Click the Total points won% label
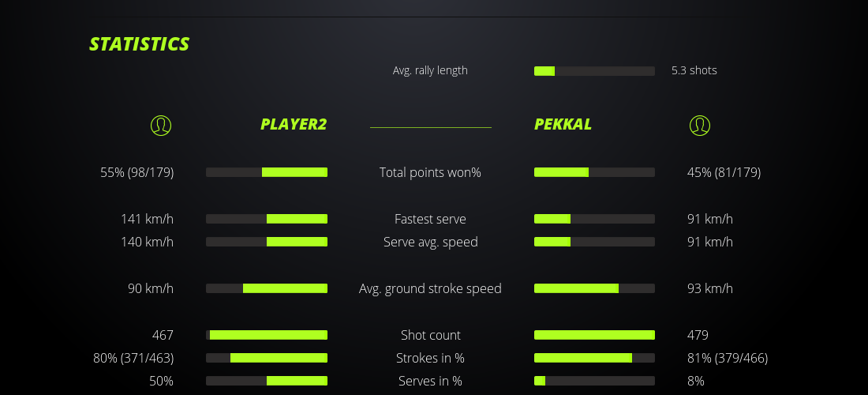 (430, 172)
